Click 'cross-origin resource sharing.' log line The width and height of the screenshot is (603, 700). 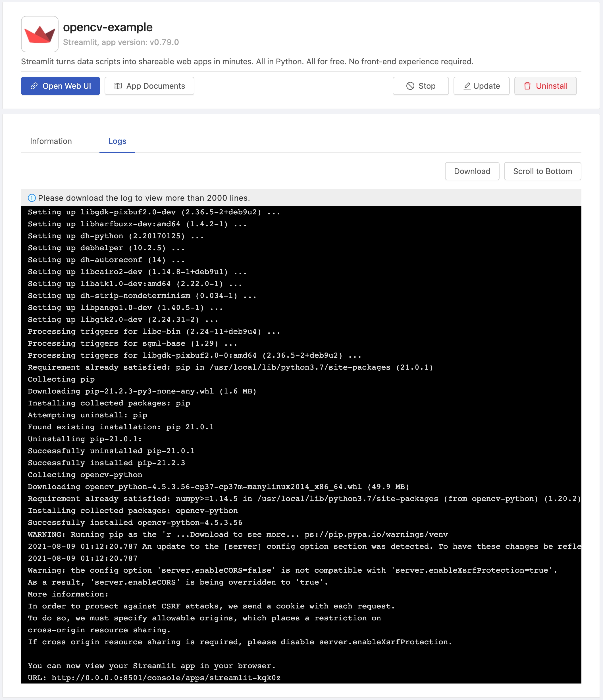(99, 630)
